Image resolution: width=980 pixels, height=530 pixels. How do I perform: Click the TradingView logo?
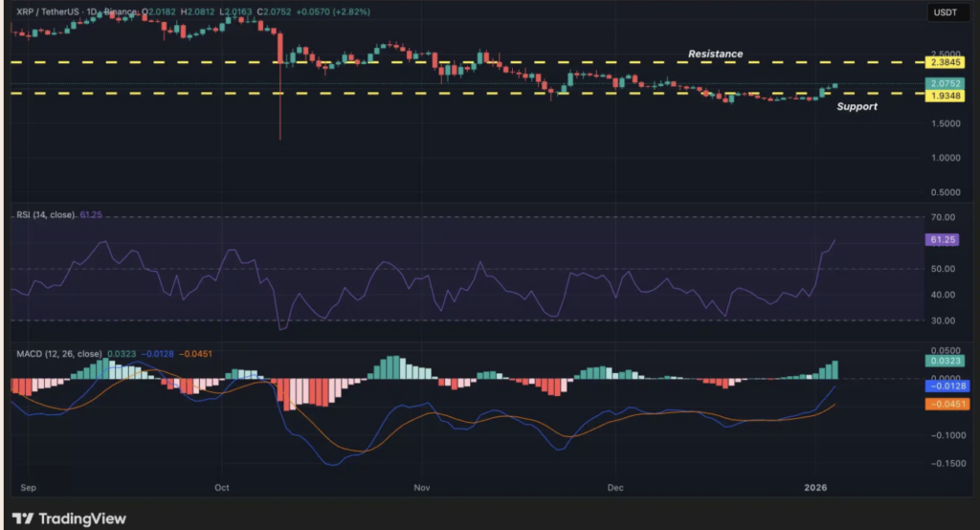[x=69, y=519]
